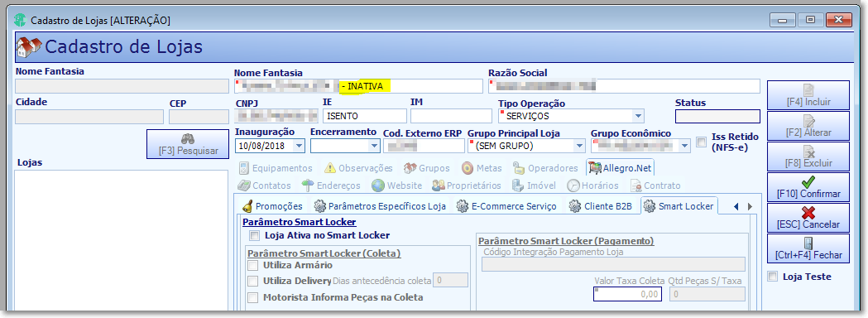The height and width of the screenshot is (318, 868).
Task: Enable Loja Ativa no Smart Locker checkbox
Action: (x=254, y=235)
